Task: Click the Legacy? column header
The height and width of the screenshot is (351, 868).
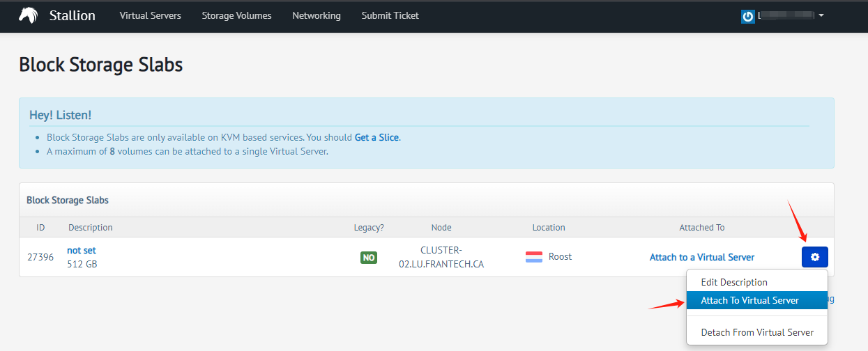Action: click(x=369, y=227)
